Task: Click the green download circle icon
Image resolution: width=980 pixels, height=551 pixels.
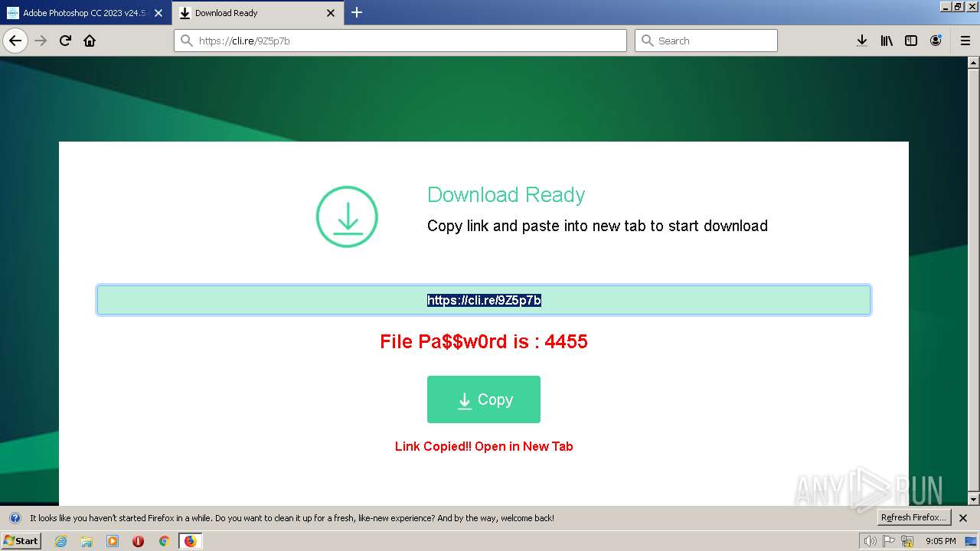Action: point(347,217)
